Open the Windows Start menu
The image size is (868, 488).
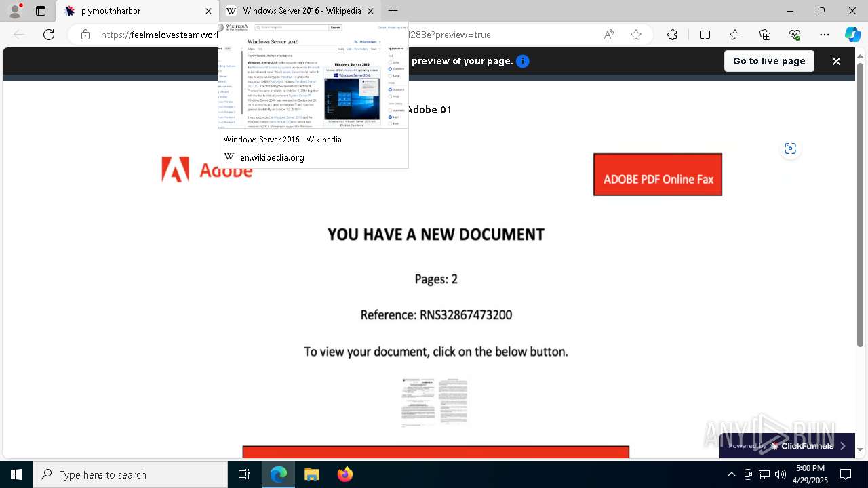(16, 474)
